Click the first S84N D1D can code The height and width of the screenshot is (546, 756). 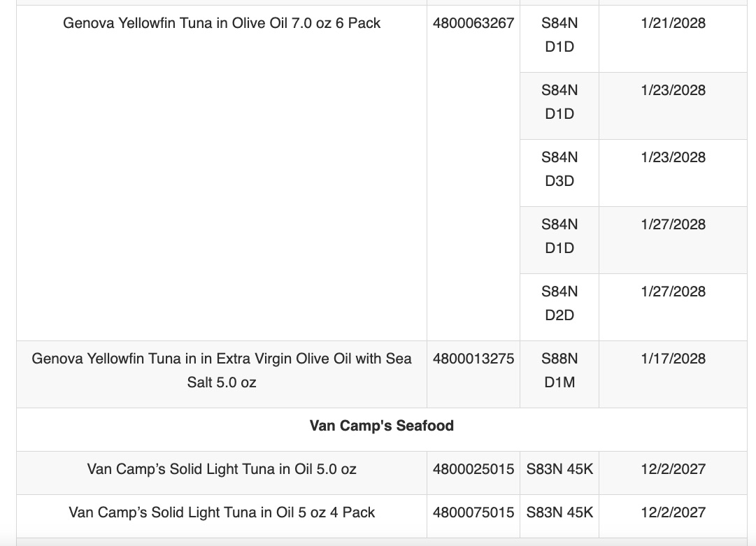coord(559,35)
